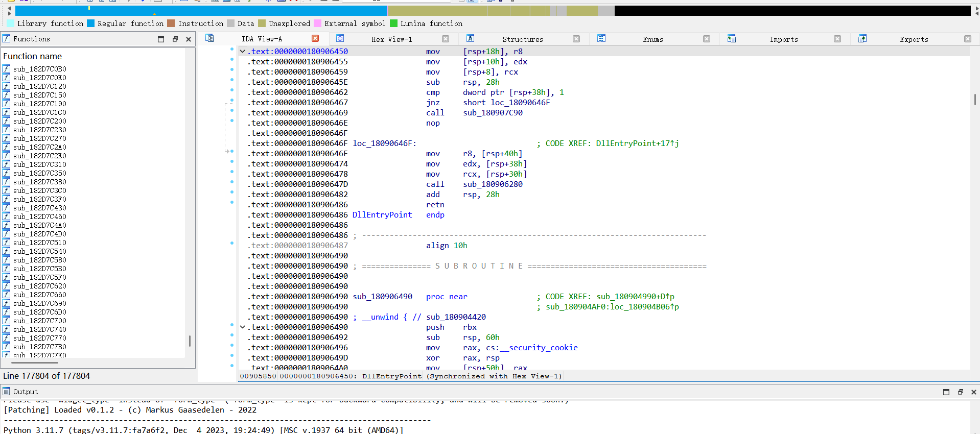Click the Output panel title icon
This screenshot has width=980, height=434.
pyautogui.click(x=6, y=391)
